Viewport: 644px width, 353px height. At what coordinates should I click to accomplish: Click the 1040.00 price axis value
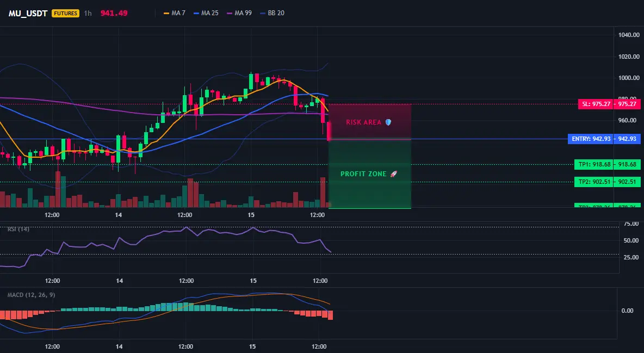629,35
